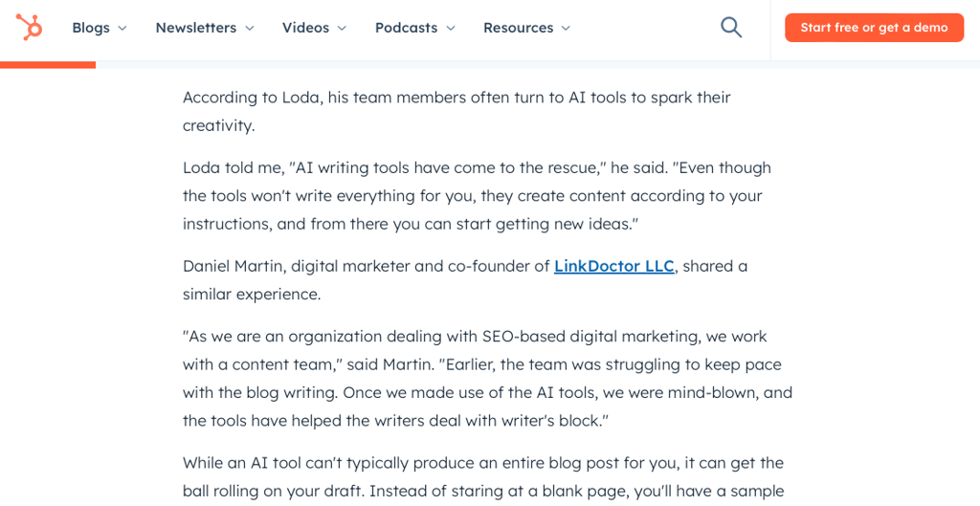Viewport: 980px width, 506px height.
Task: Click the Start free or get a demo button
Action: point(874,28)
